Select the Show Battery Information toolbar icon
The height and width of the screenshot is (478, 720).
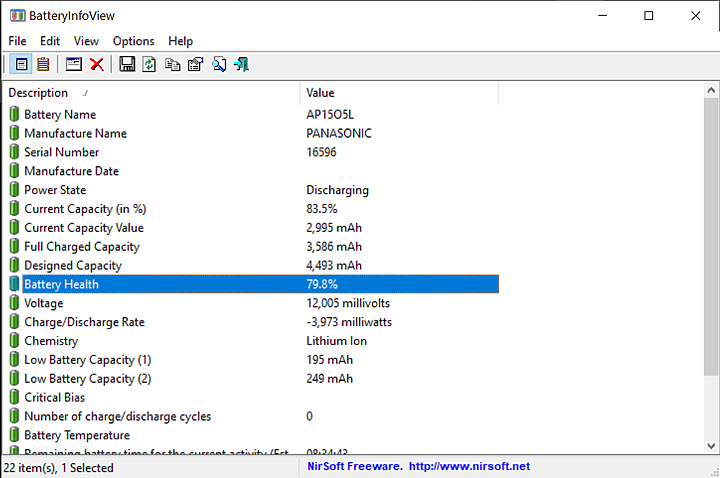pos(21,64)
